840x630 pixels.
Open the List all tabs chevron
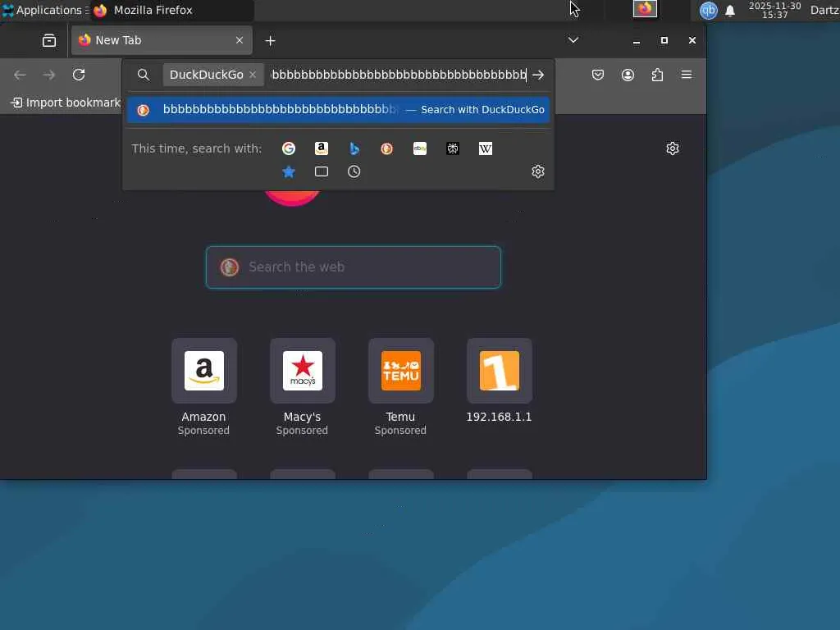(x=573, y=40)
